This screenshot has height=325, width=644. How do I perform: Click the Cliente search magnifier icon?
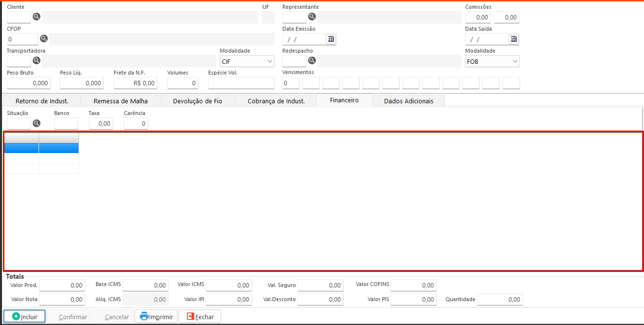[37, 17]
